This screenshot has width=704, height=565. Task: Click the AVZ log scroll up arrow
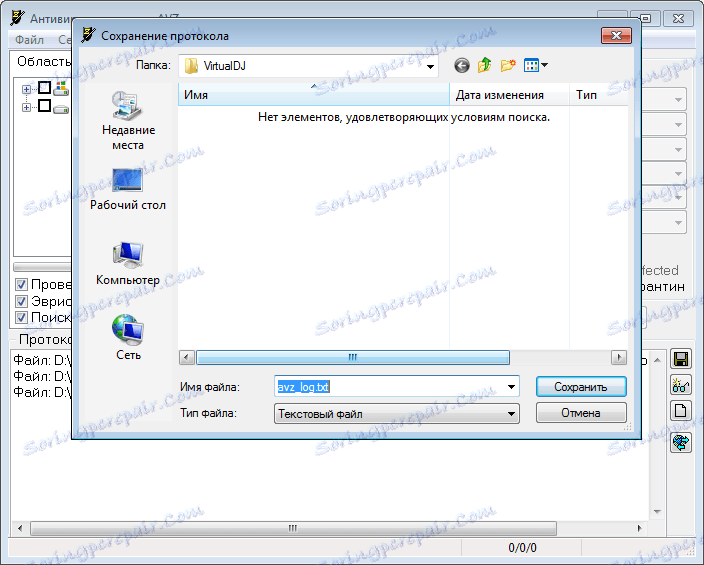point(657,360)
